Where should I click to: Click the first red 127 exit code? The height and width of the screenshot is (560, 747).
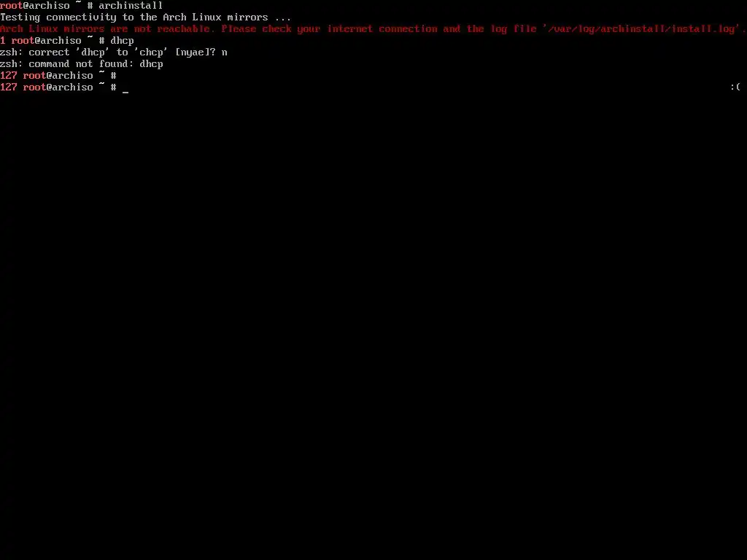click(9, 76)
